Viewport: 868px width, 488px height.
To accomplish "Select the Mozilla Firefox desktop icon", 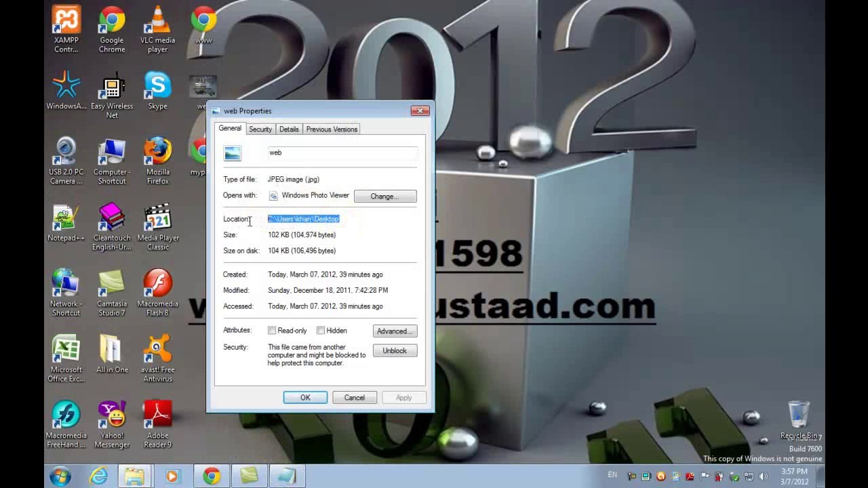I will point(157,161).
